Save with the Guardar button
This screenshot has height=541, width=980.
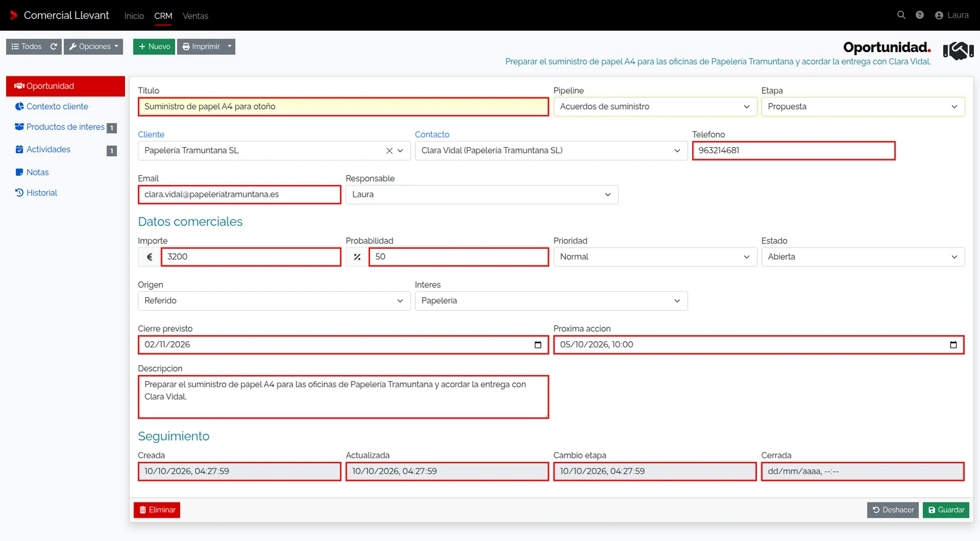click(946, 510)
